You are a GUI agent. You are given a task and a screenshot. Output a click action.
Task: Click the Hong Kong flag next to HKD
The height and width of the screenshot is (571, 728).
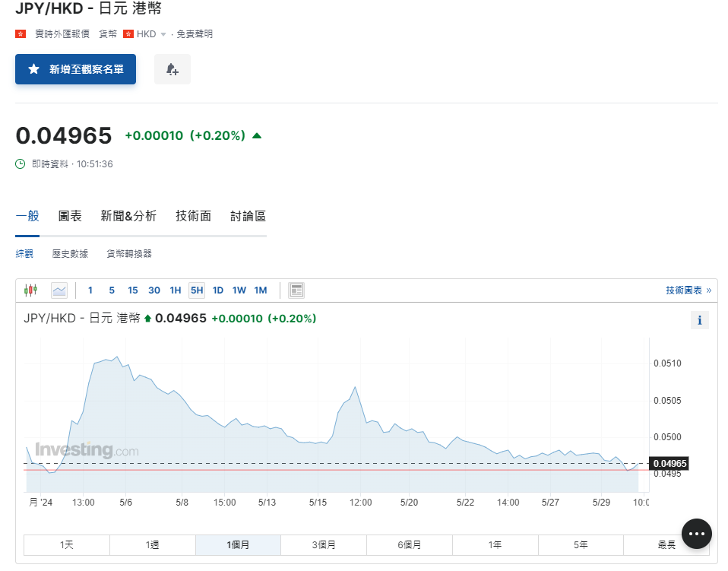(128, 34)
